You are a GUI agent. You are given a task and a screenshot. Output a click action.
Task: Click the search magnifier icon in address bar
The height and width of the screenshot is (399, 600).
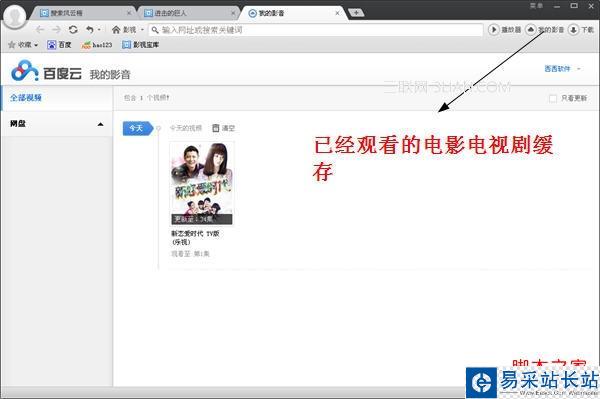click(155, 29)
